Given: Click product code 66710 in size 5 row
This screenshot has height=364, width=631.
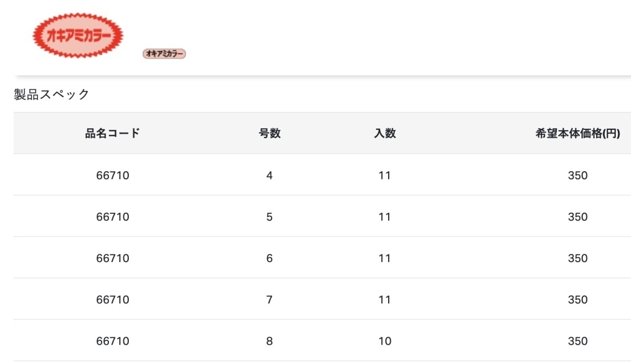Looking at the screenshot, I should [x=113, y=217].
